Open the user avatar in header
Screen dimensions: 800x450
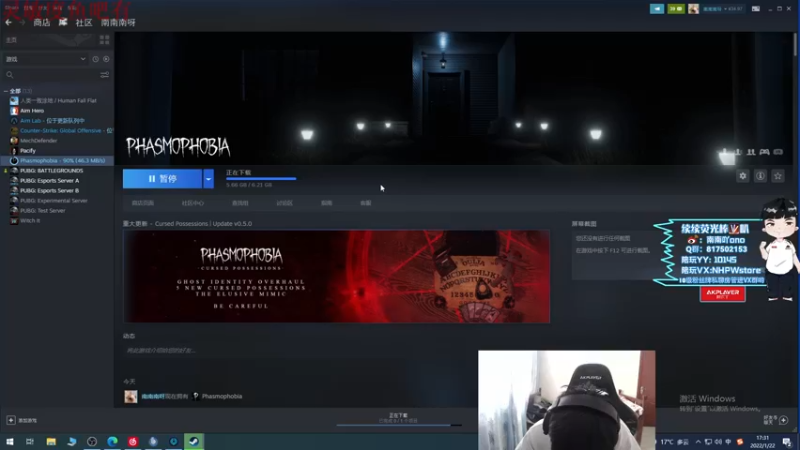coord(693,9)
